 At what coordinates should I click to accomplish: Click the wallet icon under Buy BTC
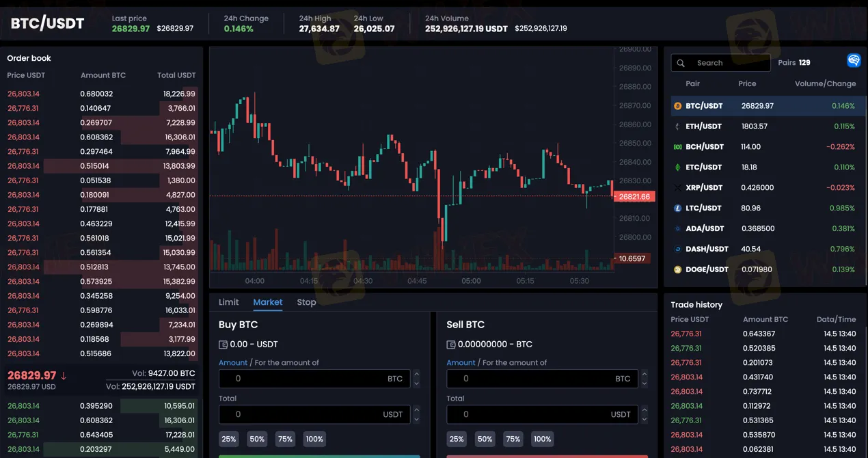(223, 345)
